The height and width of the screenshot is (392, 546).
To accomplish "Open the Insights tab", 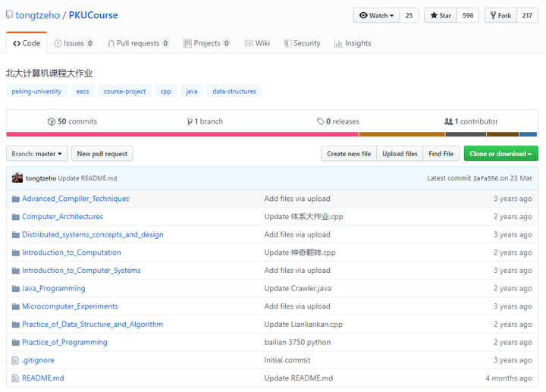I will click(353, 43).
